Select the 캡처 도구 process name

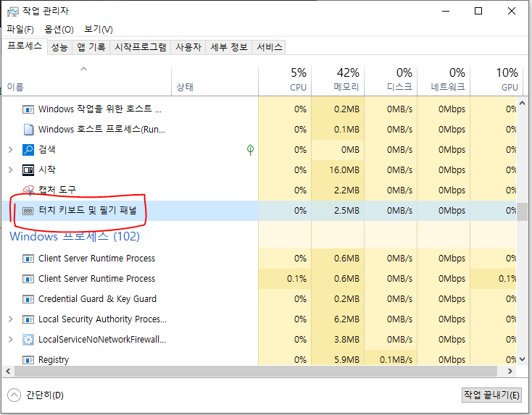(x=57, y=190)
